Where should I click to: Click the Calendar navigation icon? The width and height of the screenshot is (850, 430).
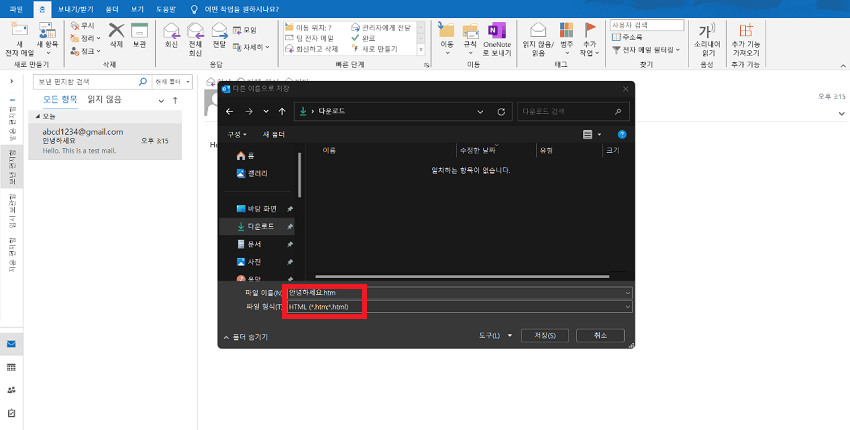[11, 368]
